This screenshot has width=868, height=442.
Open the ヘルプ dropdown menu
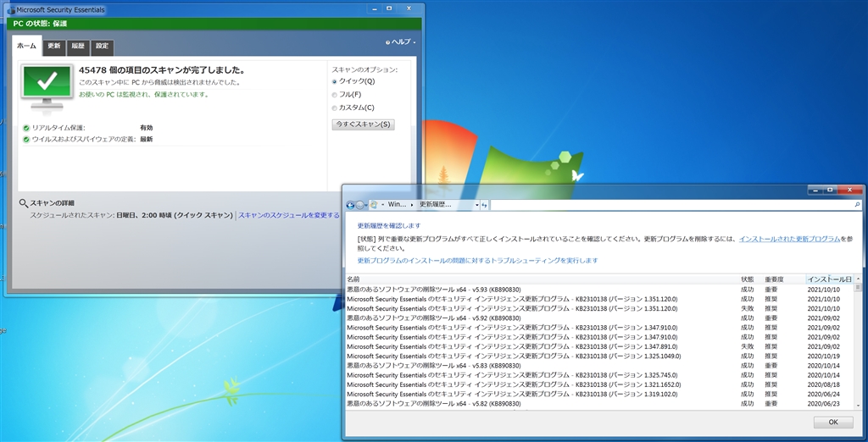[x=401, y=42]
